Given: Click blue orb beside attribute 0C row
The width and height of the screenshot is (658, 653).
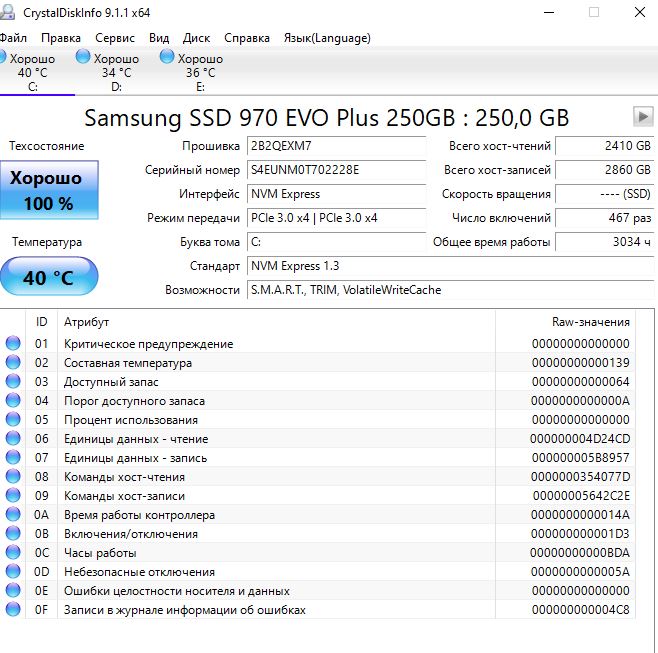Looking at the screenshot, I should coord(13,553).
